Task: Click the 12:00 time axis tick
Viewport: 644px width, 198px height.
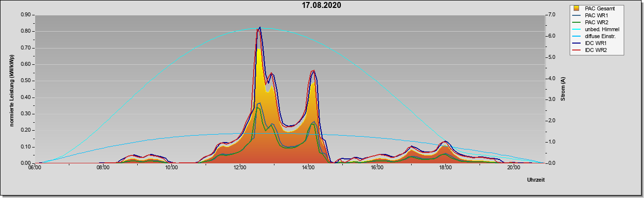Action: click(240, 167)
